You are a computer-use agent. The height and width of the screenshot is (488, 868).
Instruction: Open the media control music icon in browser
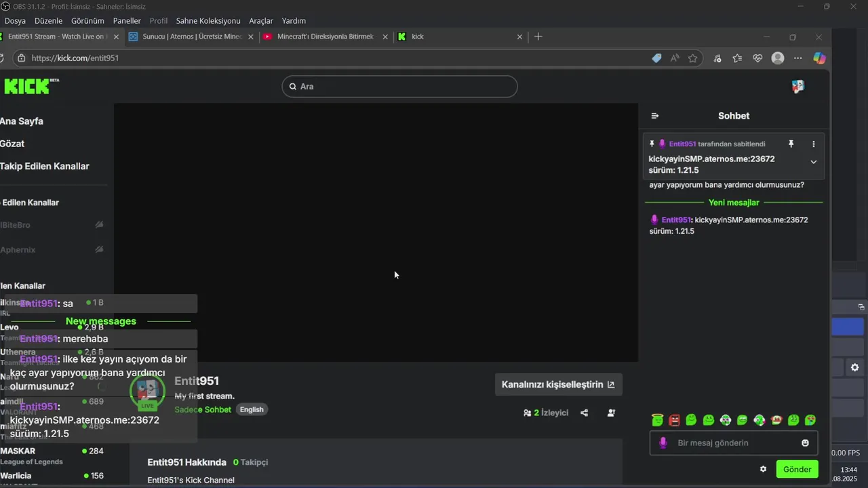[717, 58]
